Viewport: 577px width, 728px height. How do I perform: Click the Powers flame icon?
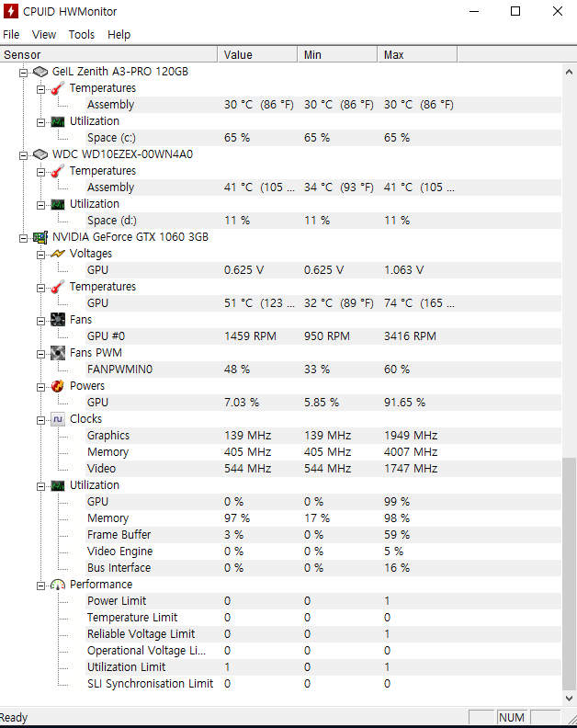(x=58, y=386)
